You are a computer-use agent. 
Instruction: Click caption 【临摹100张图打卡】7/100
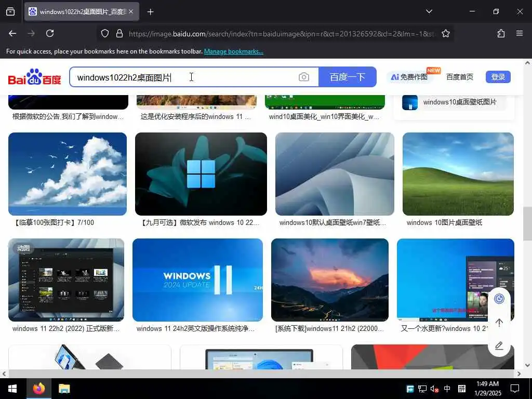pyautogui.click(x=54, y=222)
